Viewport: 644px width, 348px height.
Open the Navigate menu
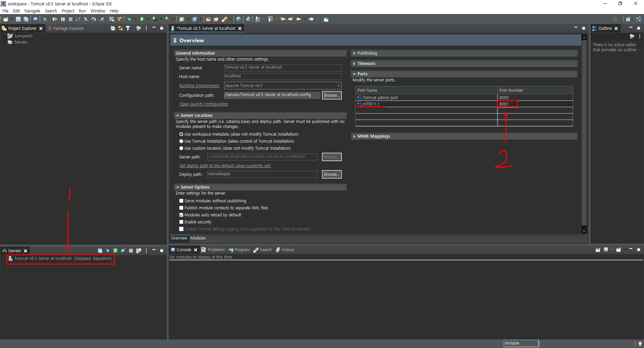[32, 11]
